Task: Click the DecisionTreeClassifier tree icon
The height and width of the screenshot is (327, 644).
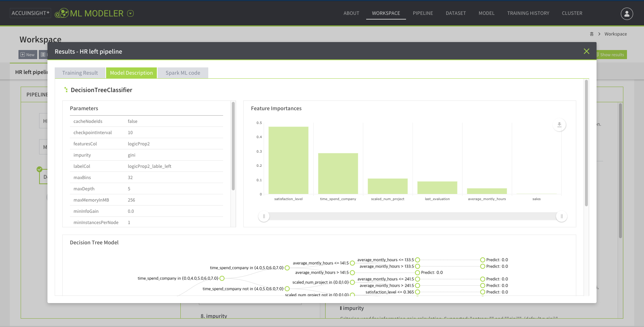Action: point(66,90)
